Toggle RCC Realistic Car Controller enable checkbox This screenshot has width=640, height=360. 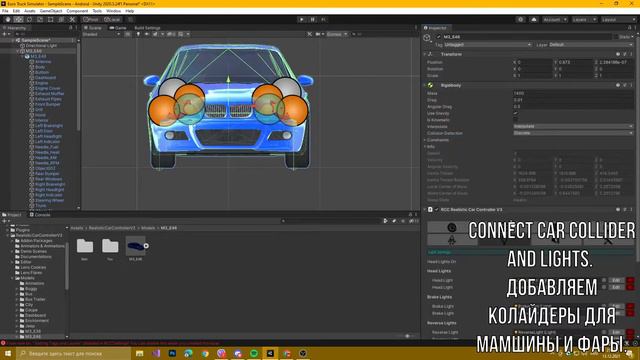[x=436, y=210]
